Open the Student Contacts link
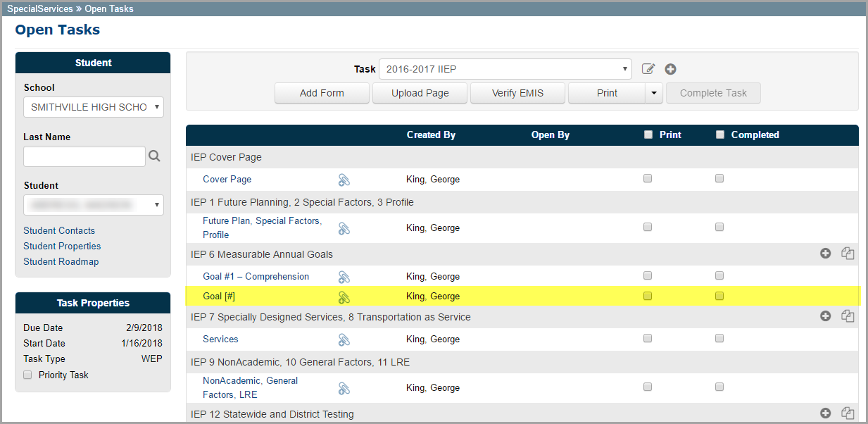 tap(59, 230)
